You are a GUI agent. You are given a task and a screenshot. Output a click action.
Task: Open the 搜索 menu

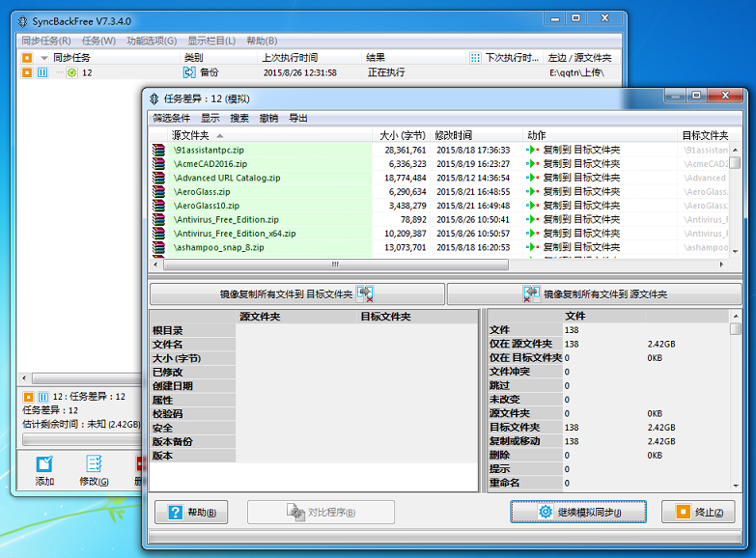click(x=239, y=118)
